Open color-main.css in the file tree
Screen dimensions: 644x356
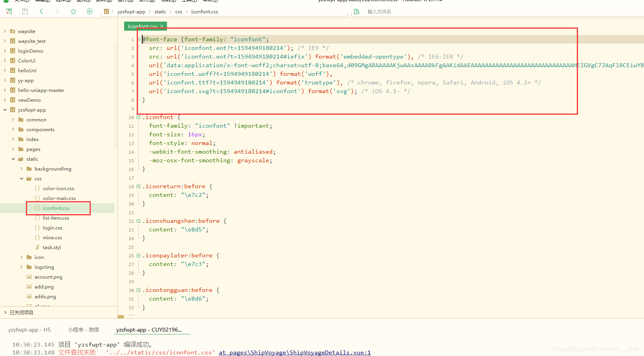coord(59,198)
